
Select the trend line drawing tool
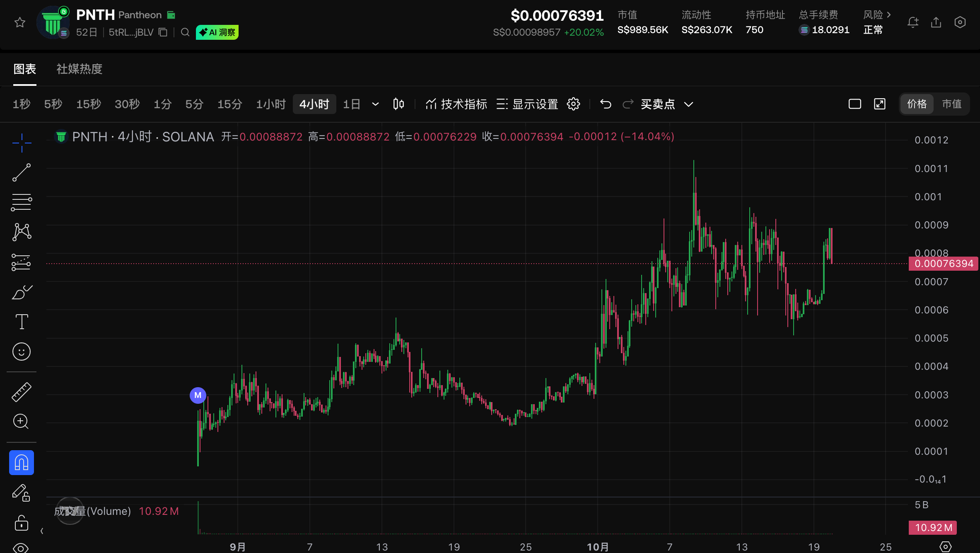point(22,172)
